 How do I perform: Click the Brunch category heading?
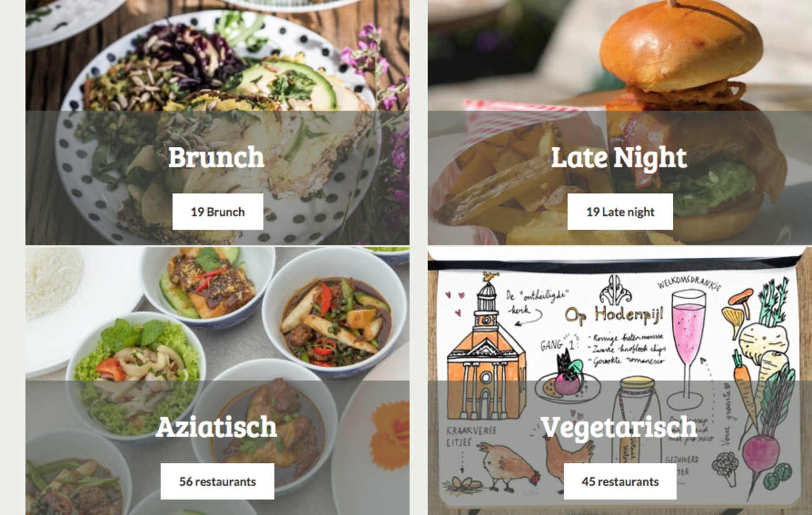coord(217,157)
